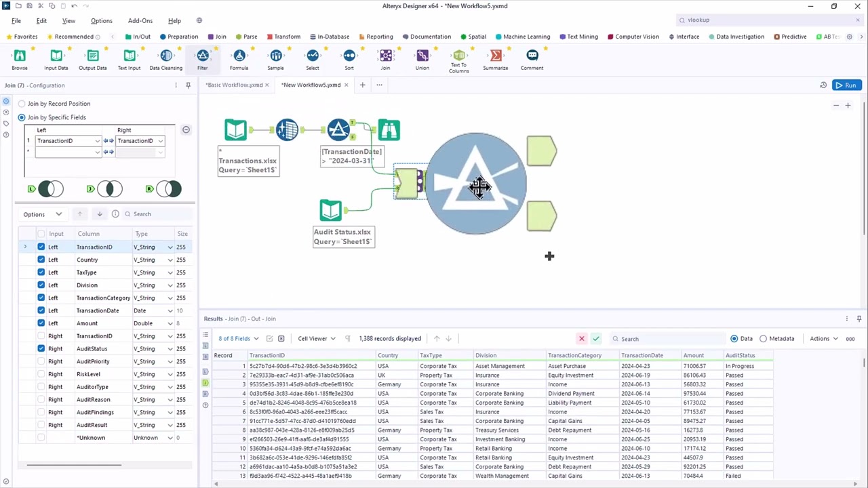868x488 pixels.
Task: Open type dropdown for TransactionDate field
Action: (x=170, y=310)
